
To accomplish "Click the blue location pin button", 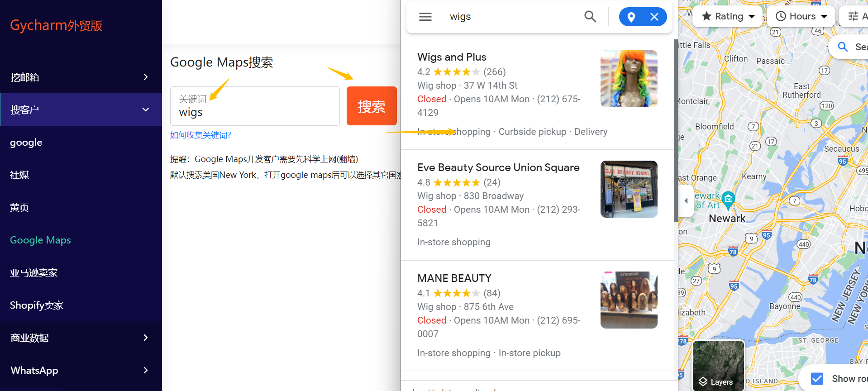I will 631,17.
